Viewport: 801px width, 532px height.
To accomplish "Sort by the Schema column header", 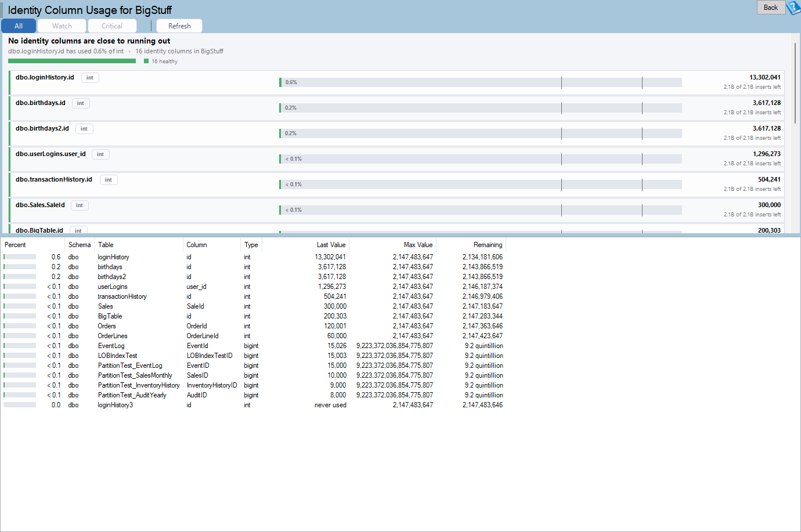I will click(80, 245).
